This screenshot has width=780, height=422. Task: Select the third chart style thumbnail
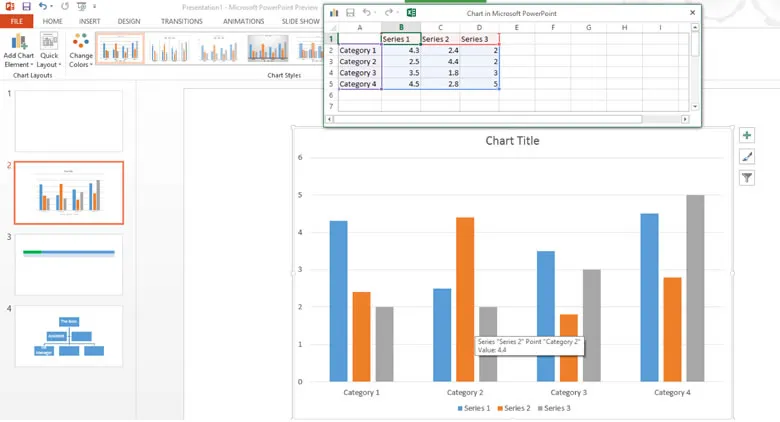[218, 49]
